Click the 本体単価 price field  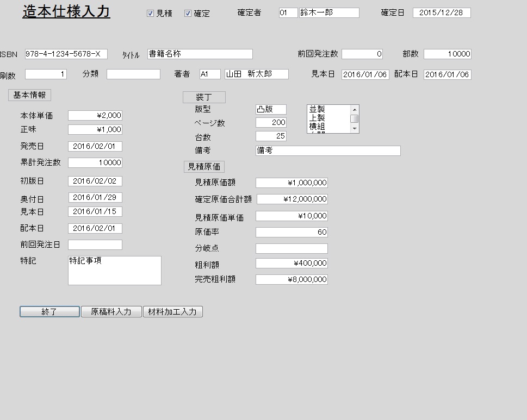click(x=95, y=115)
